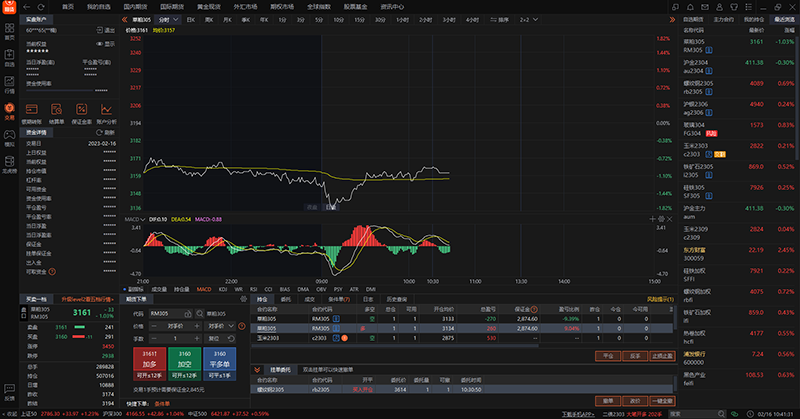Toggle the KDJ indicator below the chart

pos(221,289)
